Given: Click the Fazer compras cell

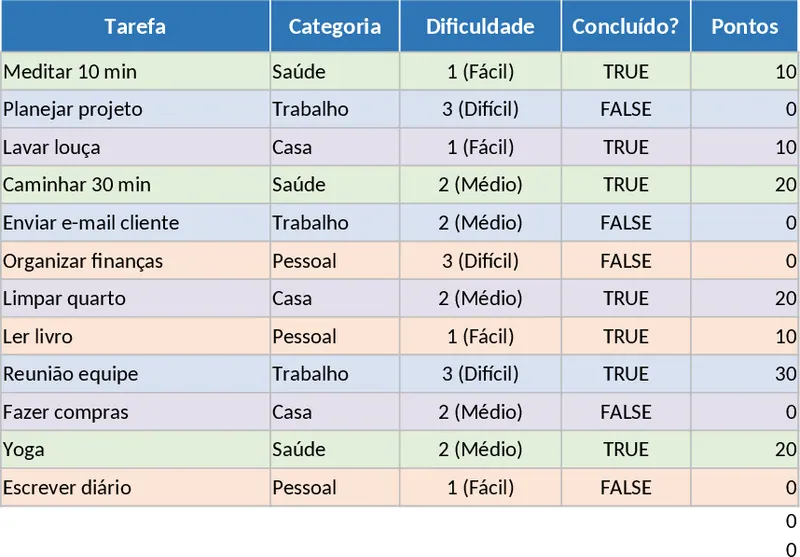Looking at the screenshot, I should [x=135, y=412].
